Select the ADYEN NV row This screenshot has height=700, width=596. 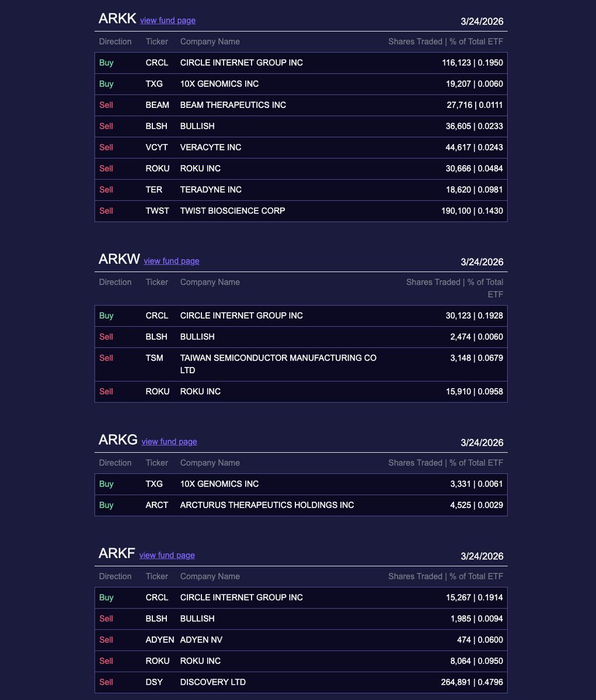pos(301,640)
